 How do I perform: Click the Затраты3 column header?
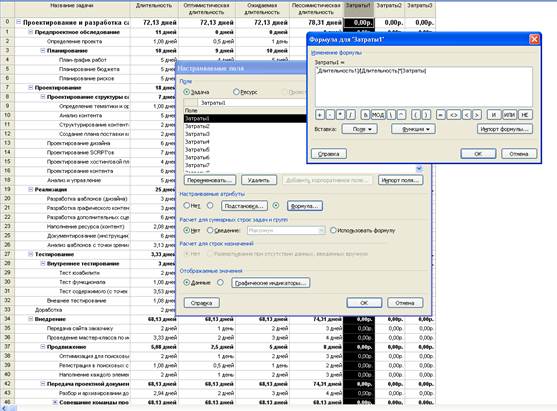point(420,9)
